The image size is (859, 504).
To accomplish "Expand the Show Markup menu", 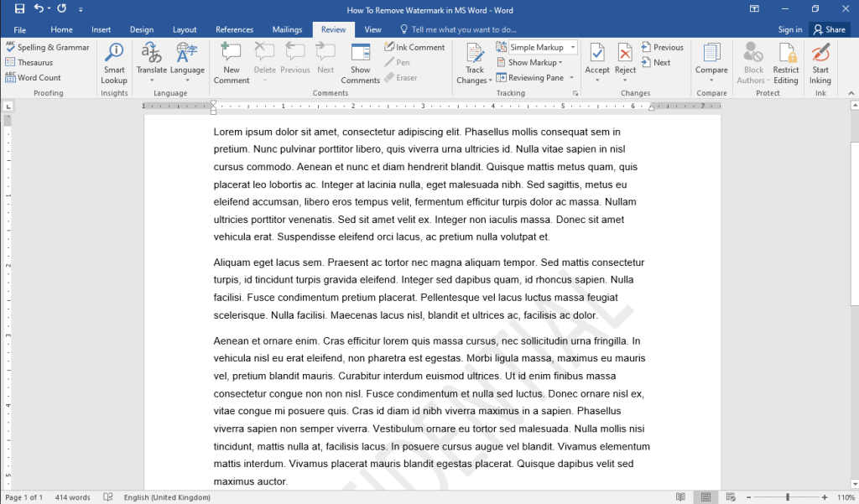I will 530,62.
